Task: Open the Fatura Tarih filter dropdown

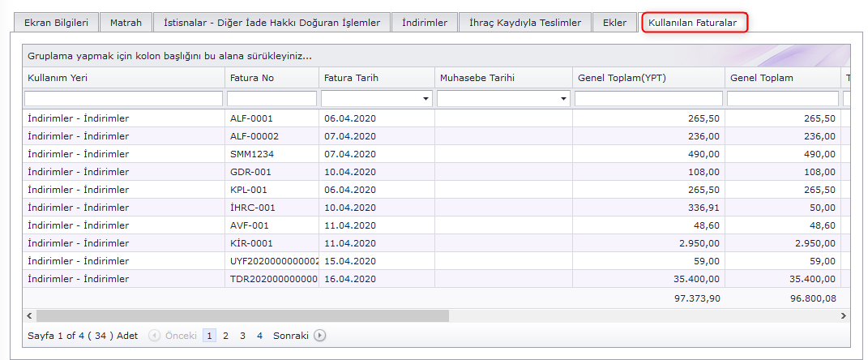Action: [426, 99]
